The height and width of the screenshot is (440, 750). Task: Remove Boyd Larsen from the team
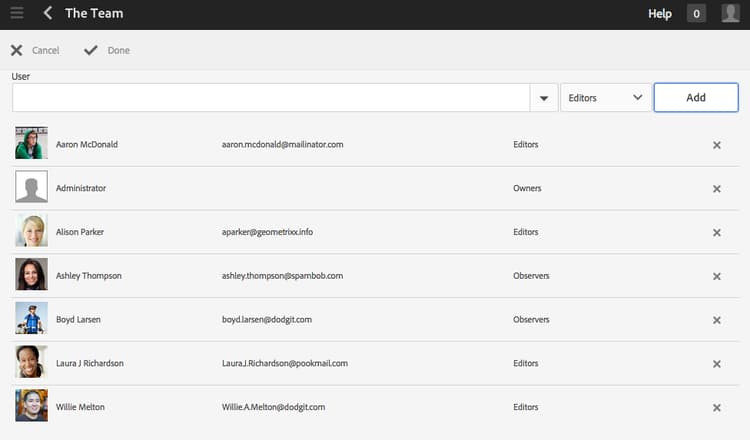coord(716,321)
